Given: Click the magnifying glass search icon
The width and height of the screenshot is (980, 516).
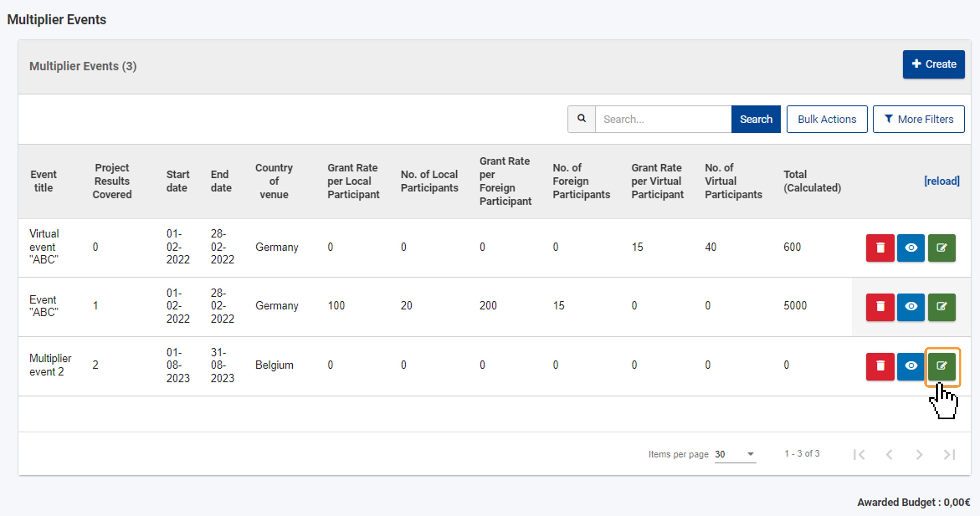Looking at the screenshot, I should [x=581, y=119].
